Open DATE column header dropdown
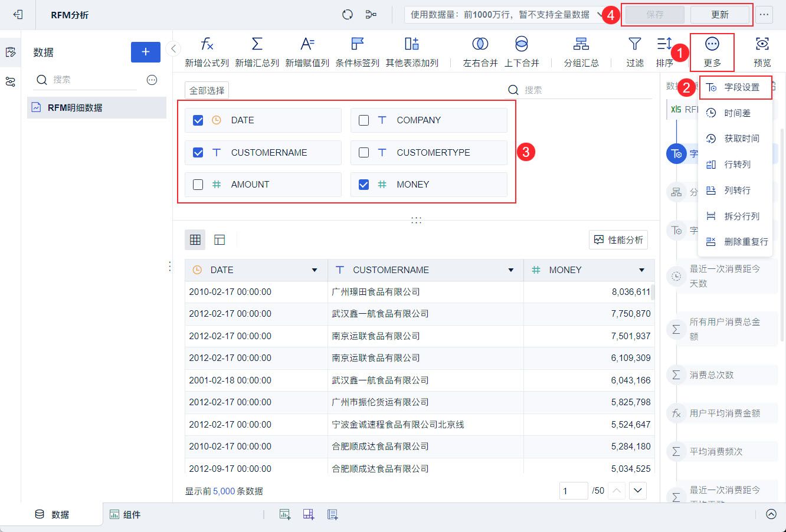The image size is (786, 532). (x=315, y=270)
